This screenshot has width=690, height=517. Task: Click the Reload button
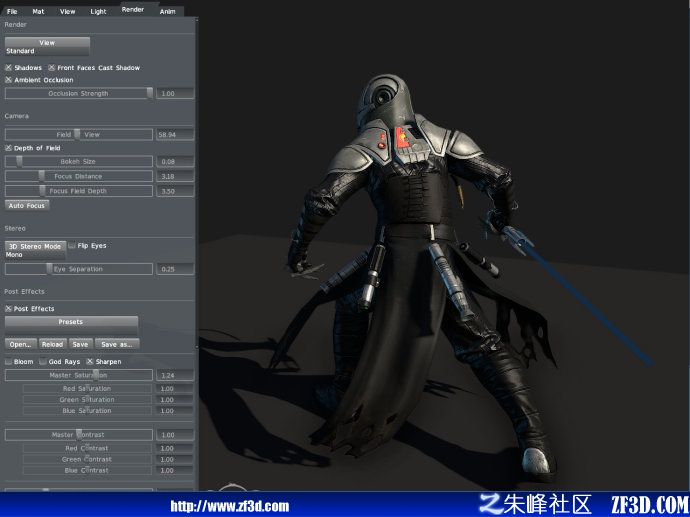[x=53, y=345]
